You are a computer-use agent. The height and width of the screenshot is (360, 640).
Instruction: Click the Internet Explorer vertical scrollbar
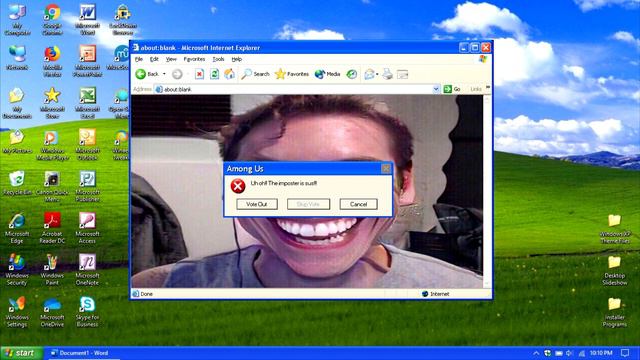tap(487, 191)
